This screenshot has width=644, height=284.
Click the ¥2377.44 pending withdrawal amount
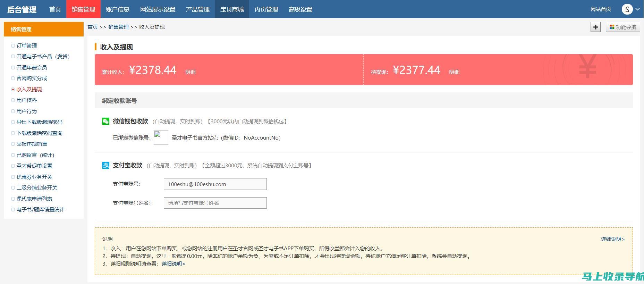tap(416, 70)
